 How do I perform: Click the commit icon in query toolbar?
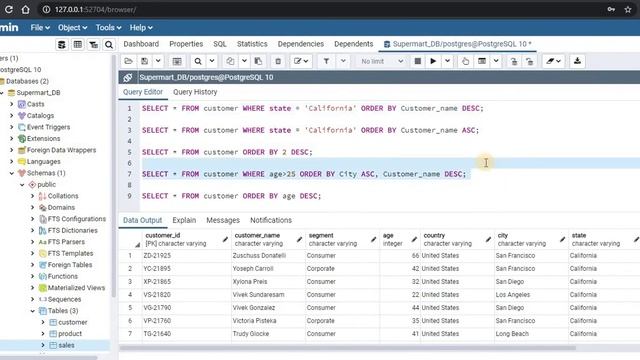[x=514, y=61]
